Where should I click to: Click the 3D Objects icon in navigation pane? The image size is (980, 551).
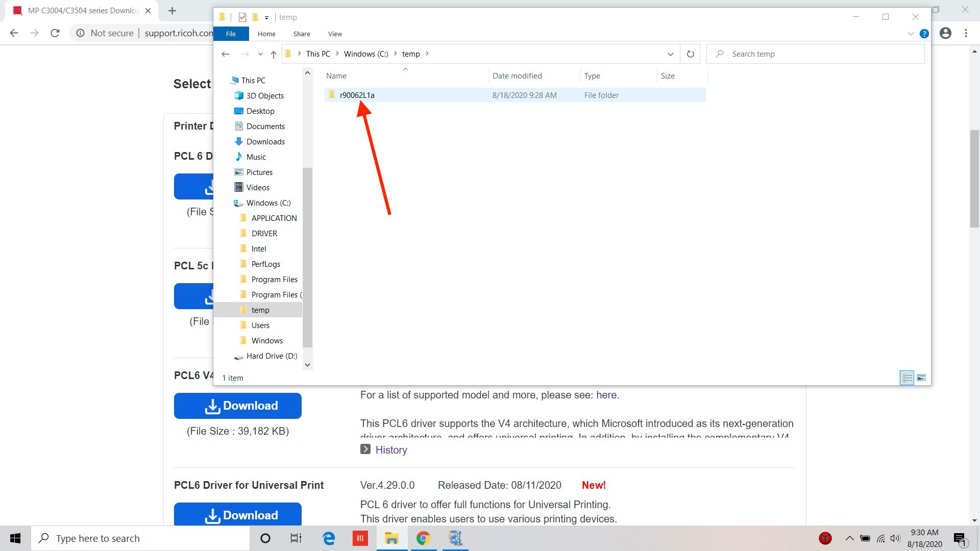click(x=238, y=95)
